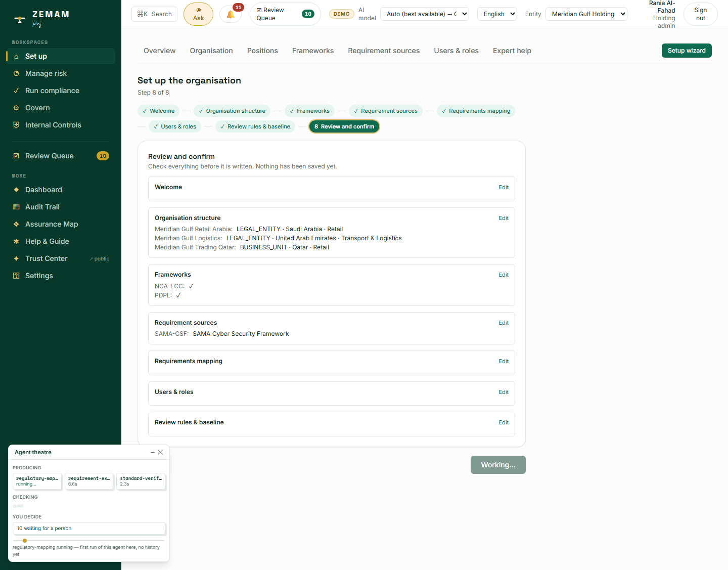Adjust the Agent theatre timeline slider
Screen dimensions: 728x570
(x=88, y=541)
